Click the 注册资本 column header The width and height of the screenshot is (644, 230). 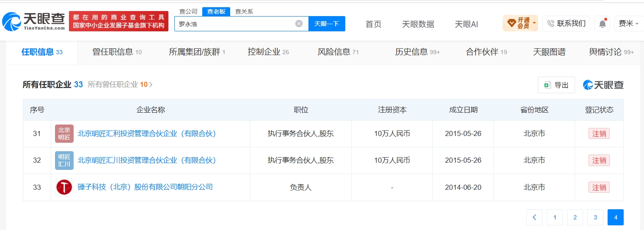[392, 110]
